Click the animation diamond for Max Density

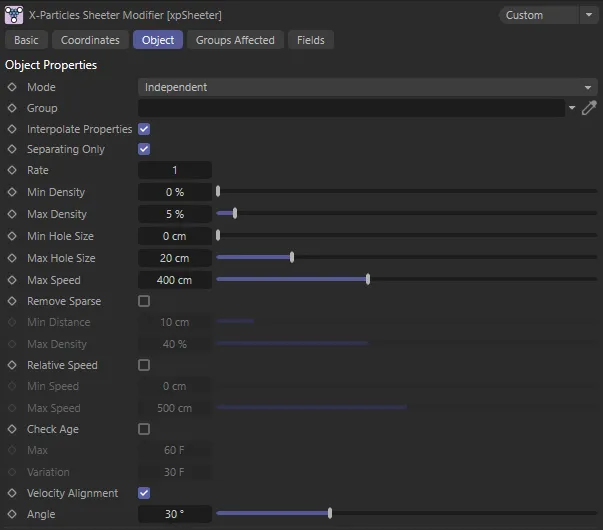12,214
